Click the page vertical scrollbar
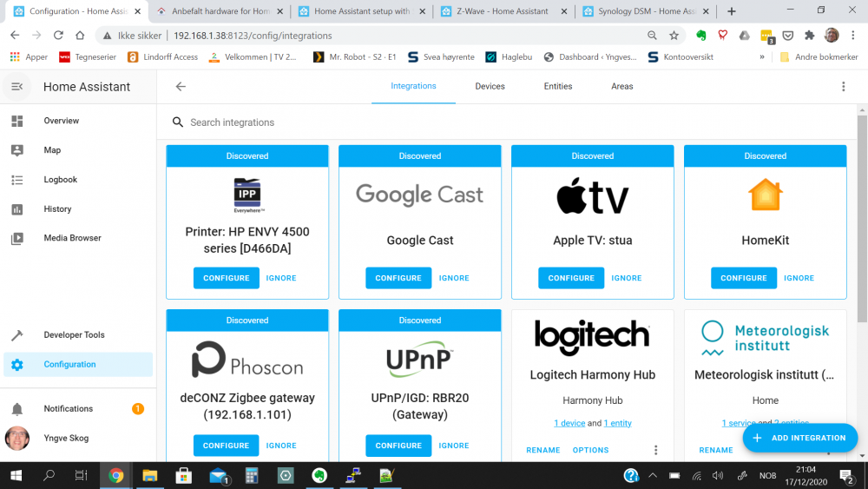The image size is (868, 489). tap(862, 219)
